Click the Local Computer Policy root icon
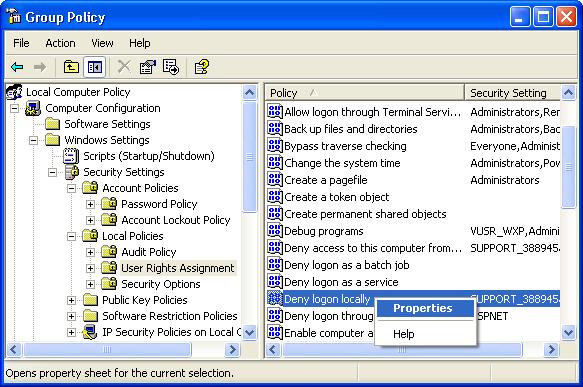Image resolution: width=583 pixels, height=387 pixels. point(14,92)
